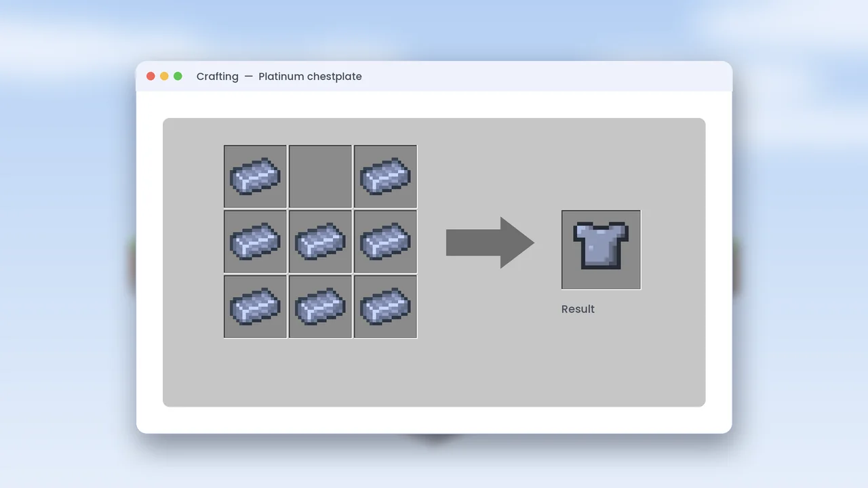This screenshot has width=868, height=488.
Task: Click the "Result" label under the output slot
Action: 578,309
